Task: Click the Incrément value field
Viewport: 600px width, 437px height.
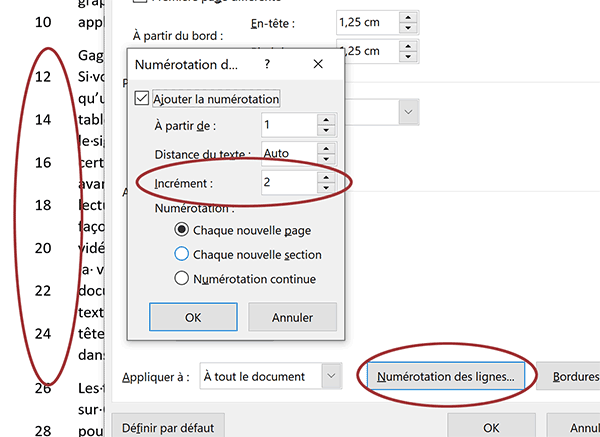Action: (x=289, y=182)
